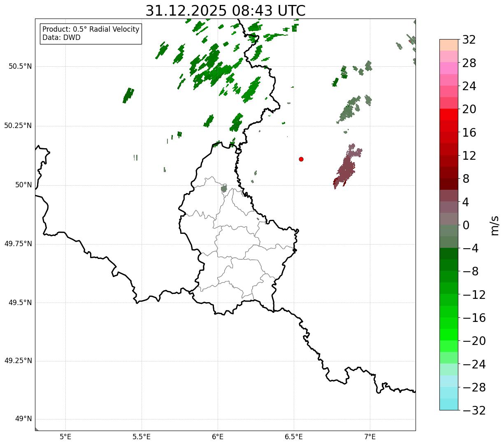Click the peach topmost colorbar swatch
Viewport: 504px width, 445px height.
pos(449,45)
